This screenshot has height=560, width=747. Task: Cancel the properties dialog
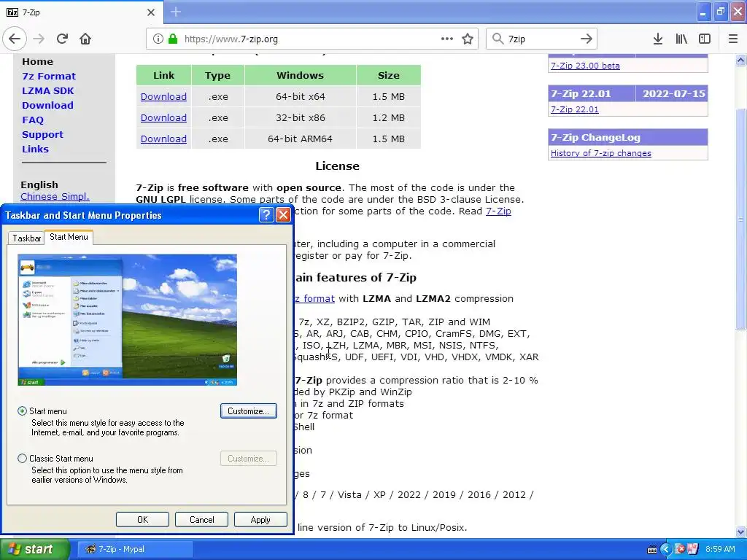click(201, 519)
